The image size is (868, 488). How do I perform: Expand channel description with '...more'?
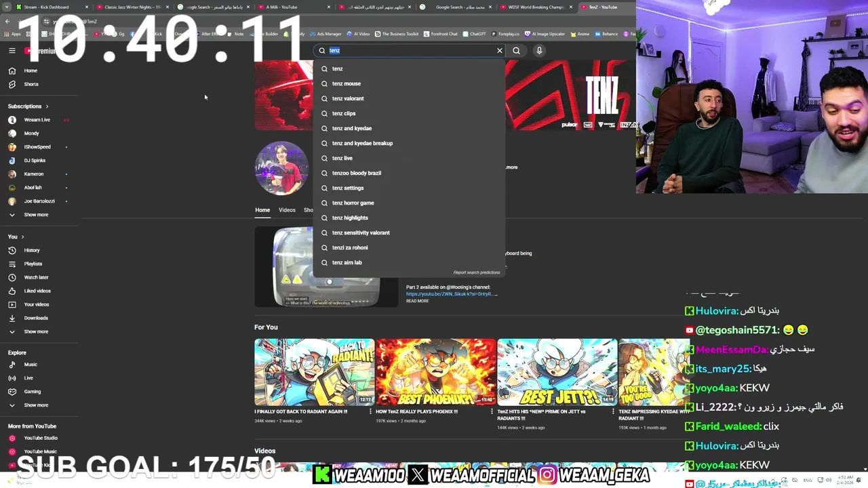pos(511,167)
